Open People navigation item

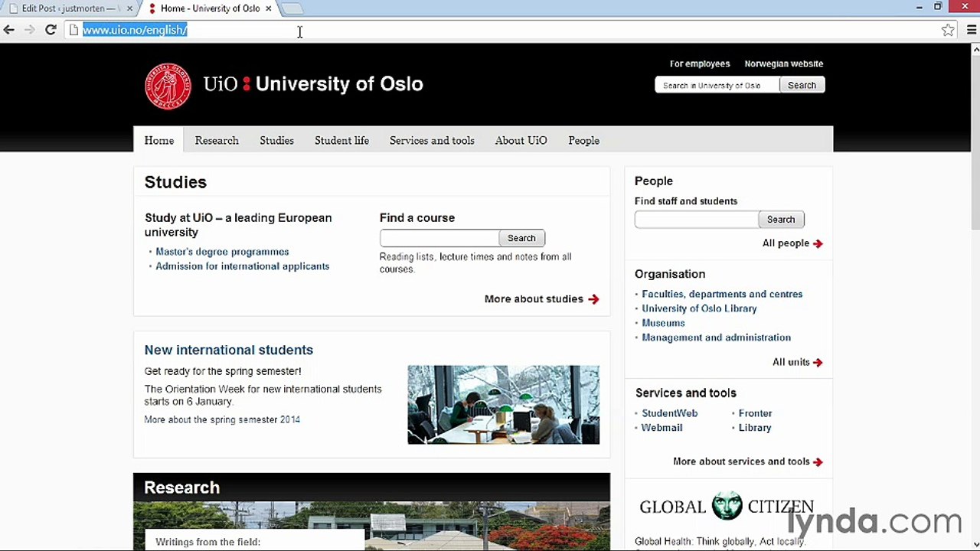tap(583, 141)
